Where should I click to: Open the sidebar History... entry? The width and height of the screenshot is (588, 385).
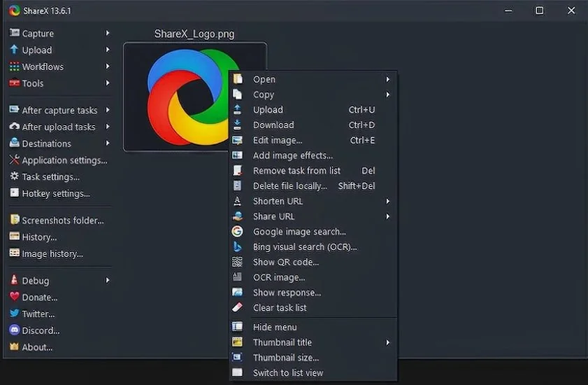click(x=59, y=237)
